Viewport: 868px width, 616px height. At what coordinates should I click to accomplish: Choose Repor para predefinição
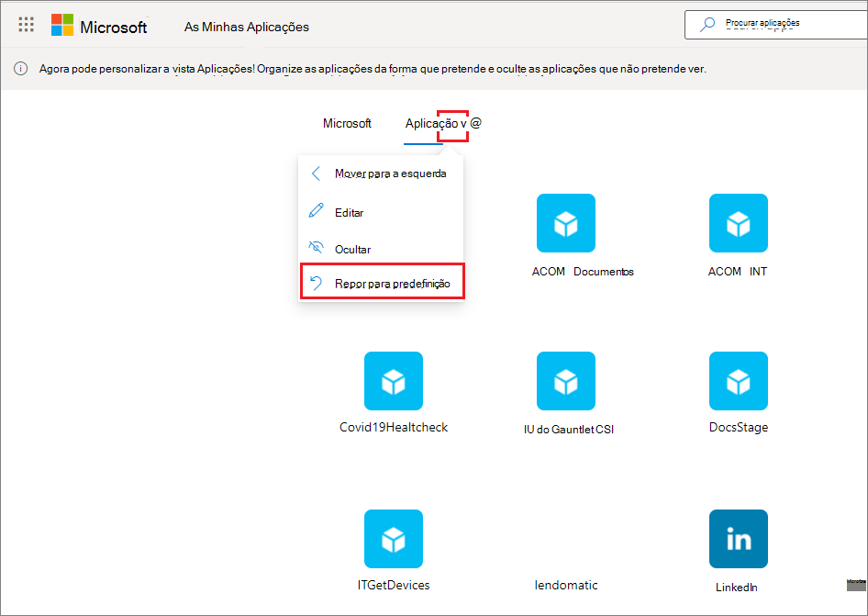(382, 282)
